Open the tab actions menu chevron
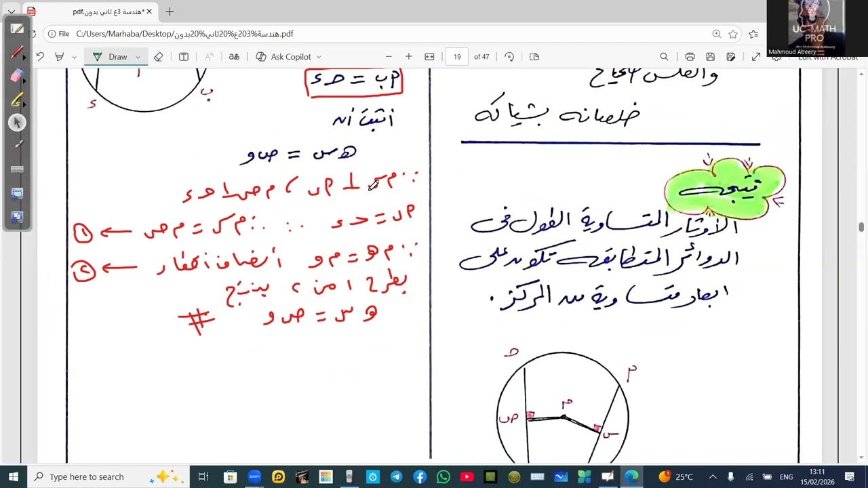 coord(12,12)
